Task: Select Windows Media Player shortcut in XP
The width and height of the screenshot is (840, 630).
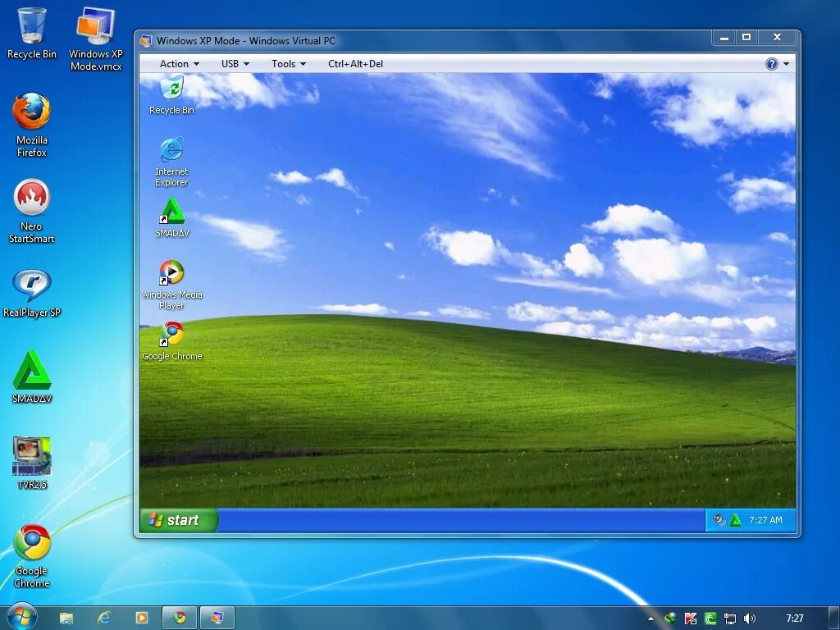Action: pyautogui.click(x=171, y=285)
